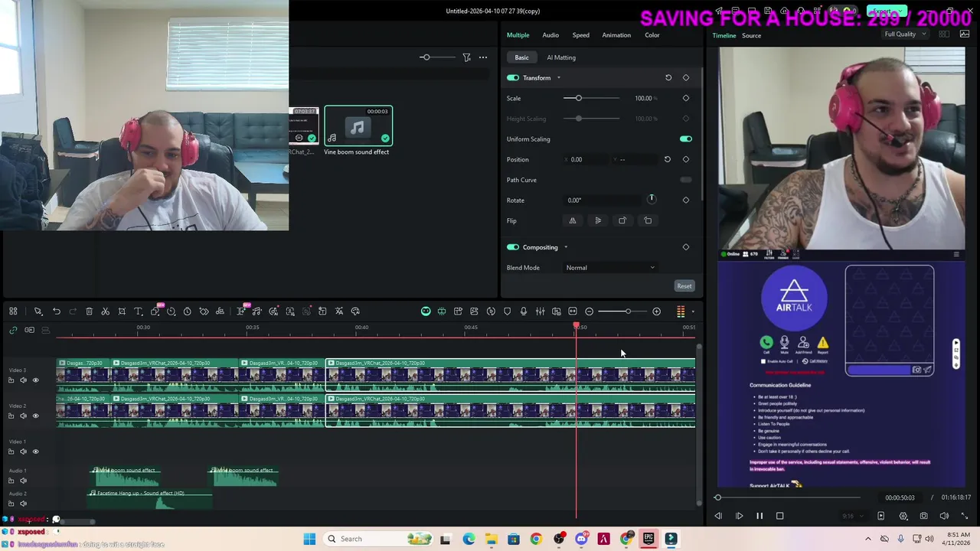Select the Basic sub-tab
The image size is (980, 551).
coord(521,57)
